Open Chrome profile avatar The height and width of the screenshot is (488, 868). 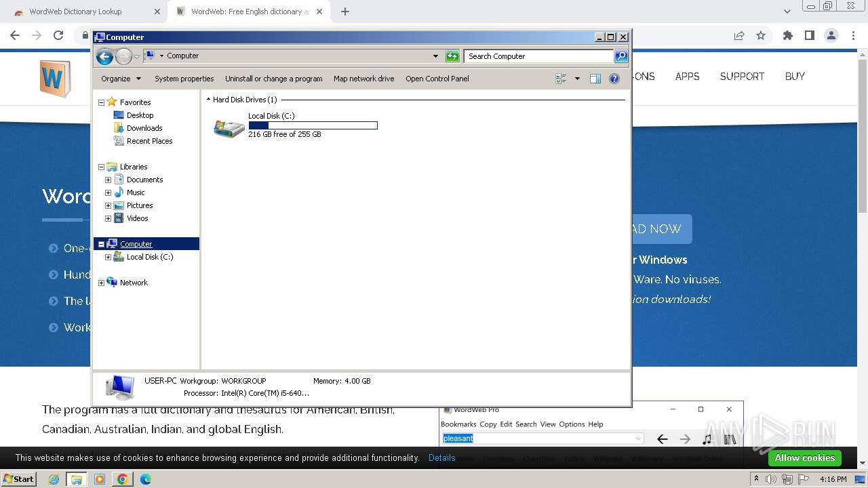pos(831,35)
